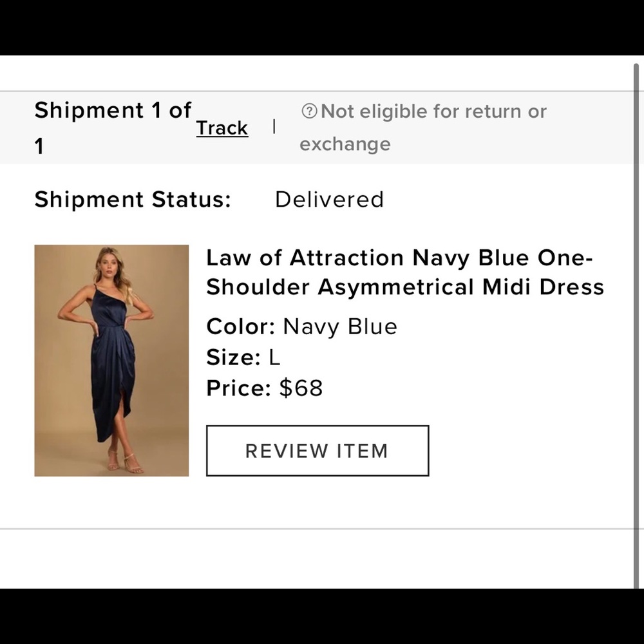Click the Navy Blue color value

click(x=339, y=327)
